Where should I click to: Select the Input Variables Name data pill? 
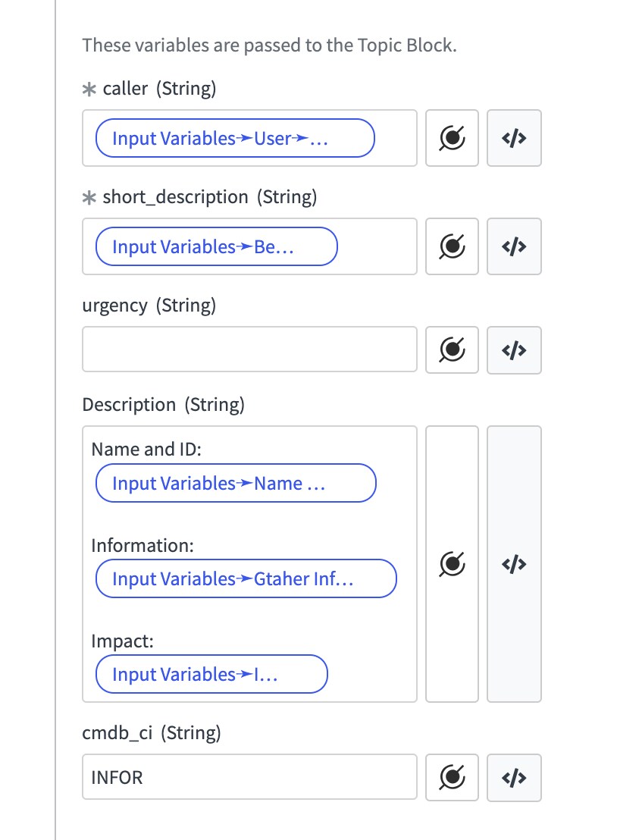tap(236, 483)
